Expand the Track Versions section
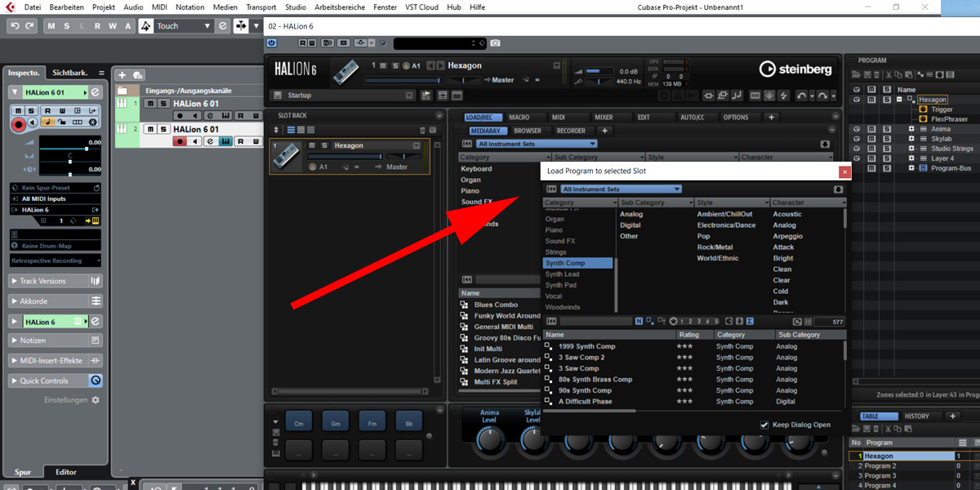 pyautogui.click(x=16, y=281)
